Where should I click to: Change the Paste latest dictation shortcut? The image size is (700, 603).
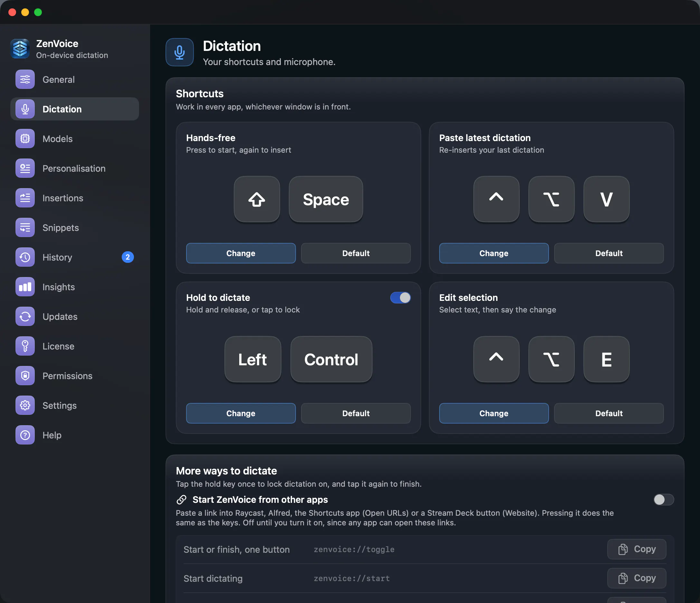pos(494,253)
